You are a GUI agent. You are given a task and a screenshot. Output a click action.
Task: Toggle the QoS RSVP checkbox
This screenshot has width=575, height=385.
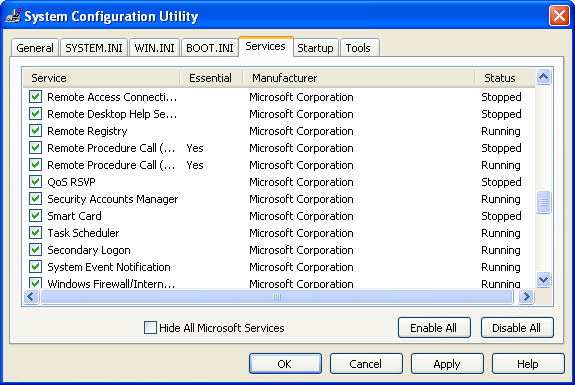pos(36,182)
